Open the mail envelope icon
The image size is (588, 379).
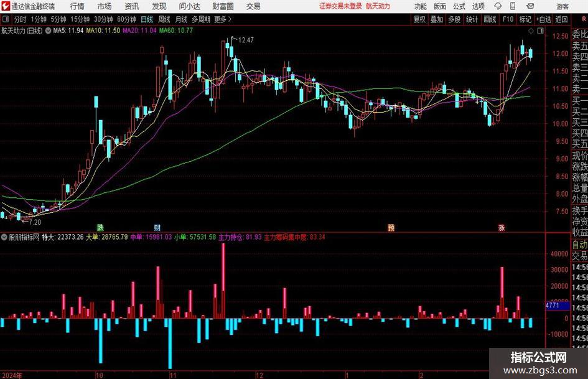click(530, 6)
